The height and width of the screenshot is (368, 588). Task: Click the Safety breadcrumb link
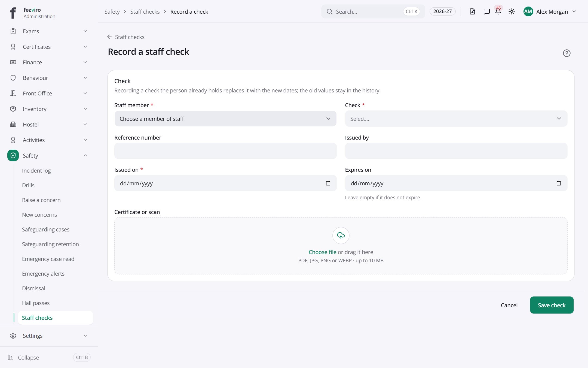(x=112, y=11)
